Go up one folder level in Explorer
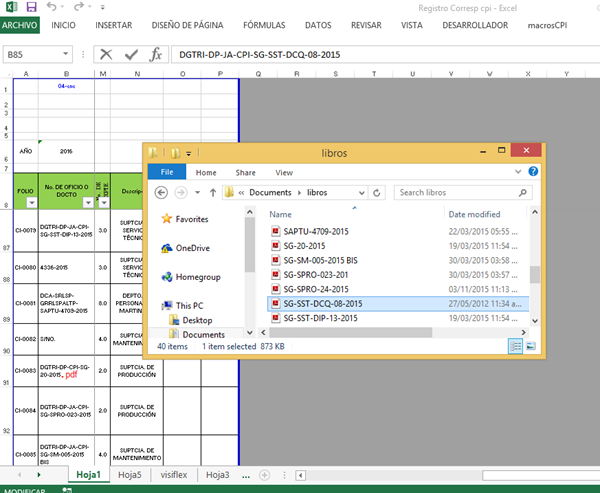Viewport: 600px width, 493px height. [x=211, y=192]
